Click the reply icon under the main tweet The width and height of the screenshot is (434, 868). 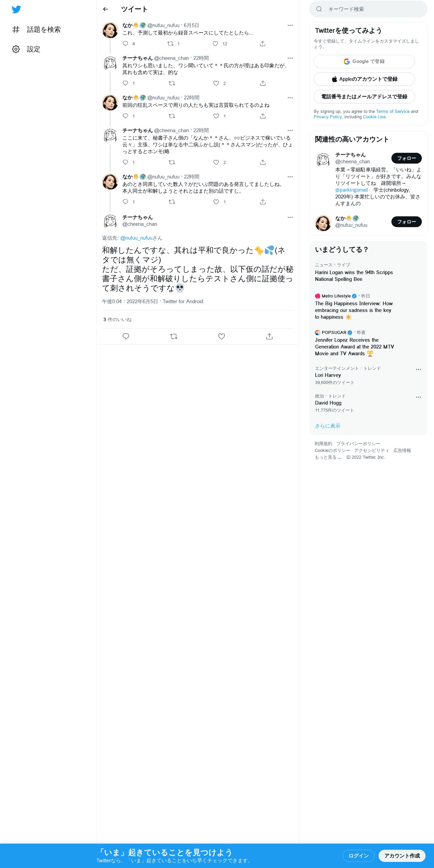pos(126,336)
